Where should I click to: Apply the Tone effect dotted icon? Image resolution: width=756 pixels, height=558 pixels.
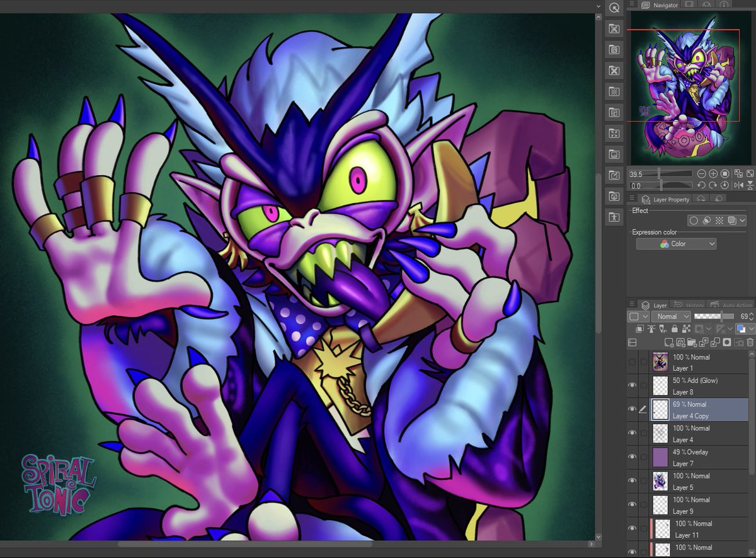tap(719, 220)
